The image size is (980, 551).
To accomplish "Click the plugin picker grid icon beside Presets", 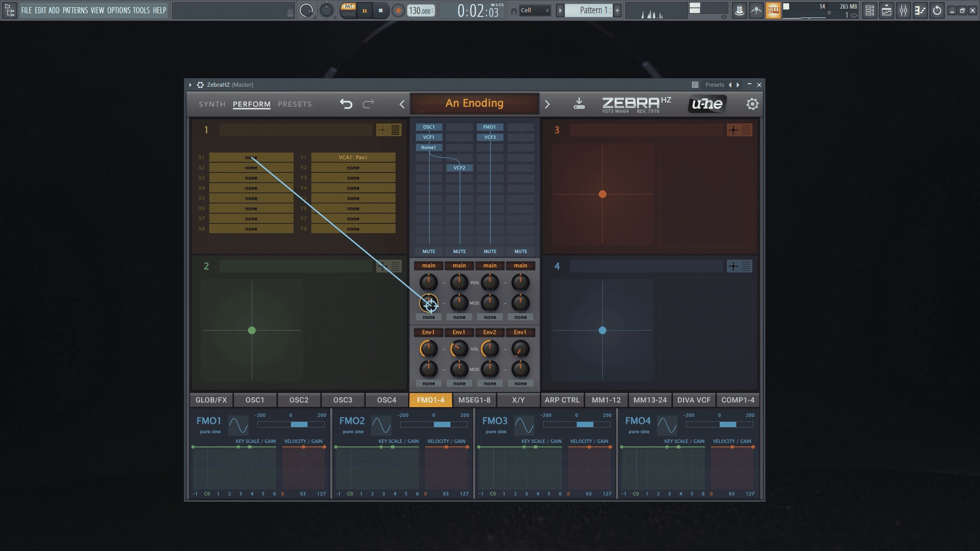I will pyautogui.click(x=695, y=85).
